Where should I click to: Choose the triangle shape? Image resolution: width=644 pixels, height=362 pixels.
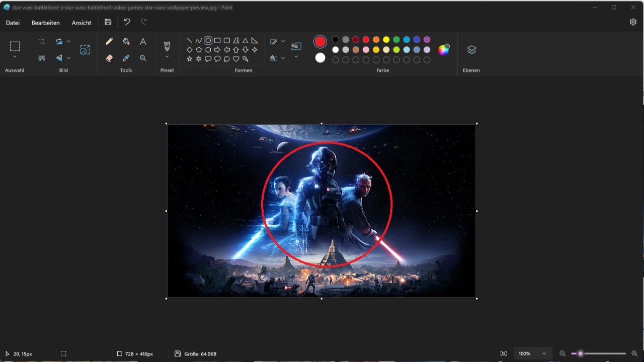(x=245, y=41)
